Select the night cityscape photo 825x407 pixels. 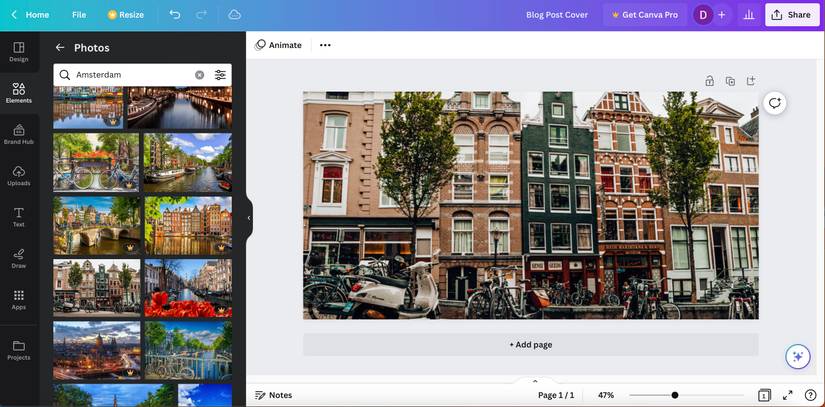(x=97, y=350)
